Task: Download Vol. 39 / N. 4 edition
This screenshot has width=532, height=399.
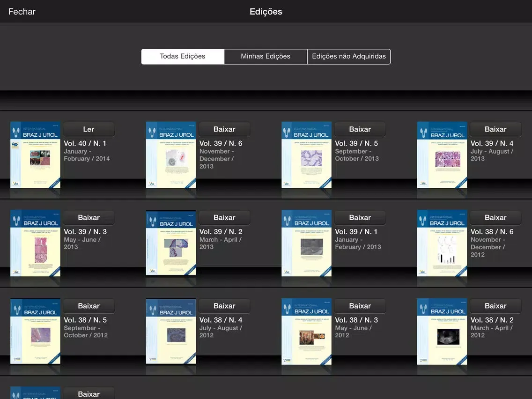Action: point(495,129)
